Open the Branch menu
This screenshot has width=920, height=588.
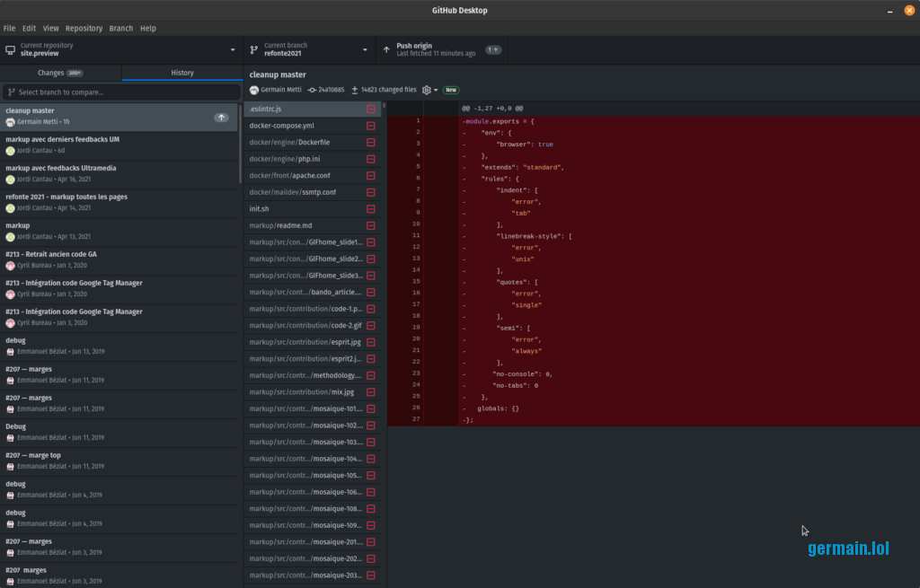pyautogui.click(x=120, y=28)
